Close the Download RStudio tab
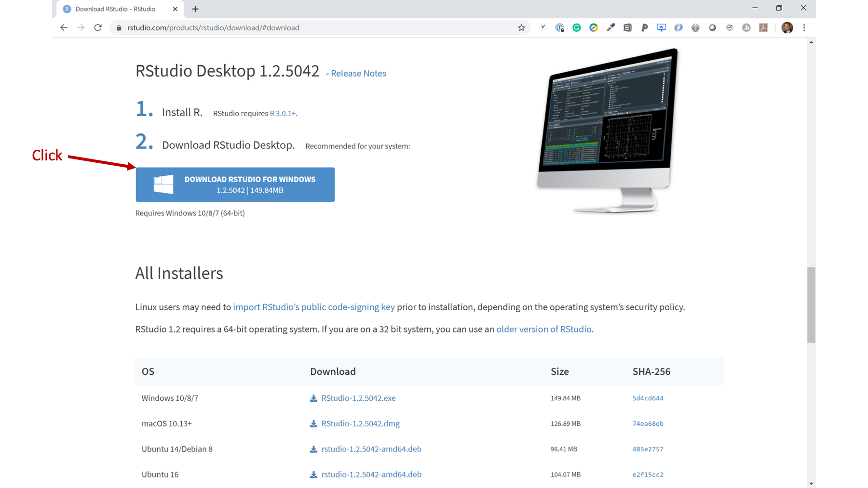This screenshot has height=488, width=868. 175,9
